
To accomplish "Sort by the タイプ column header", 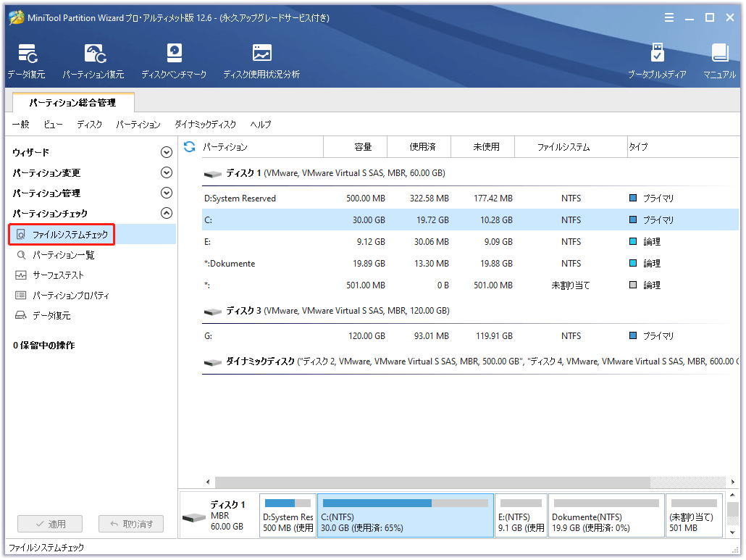I will [683, 146].
